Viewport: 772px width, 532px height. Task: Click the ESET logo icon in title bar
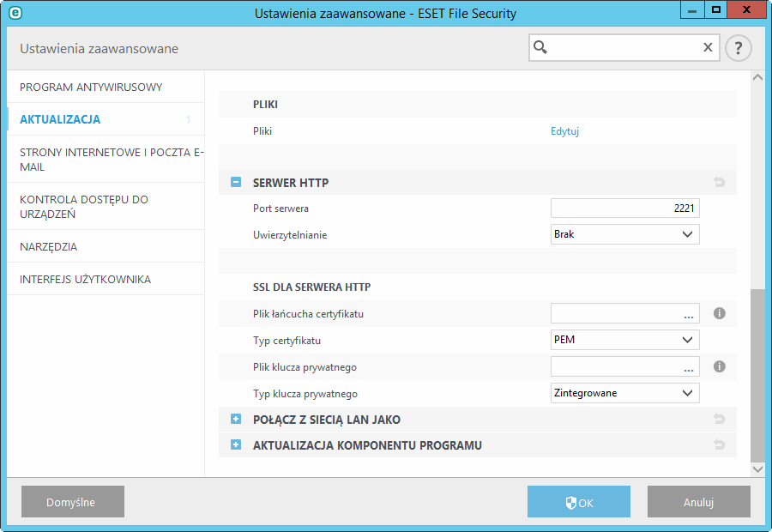tap(15, 13)
